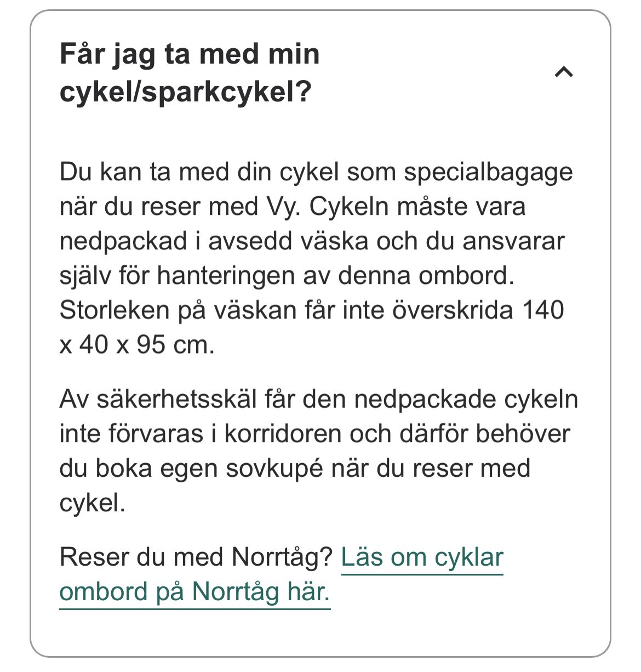The width and height of the screenshot is (641, 672).
Task: Click the heading 'Får jag ta med min cykel/sparkcykel?'
Action: (x=190, y=72)
